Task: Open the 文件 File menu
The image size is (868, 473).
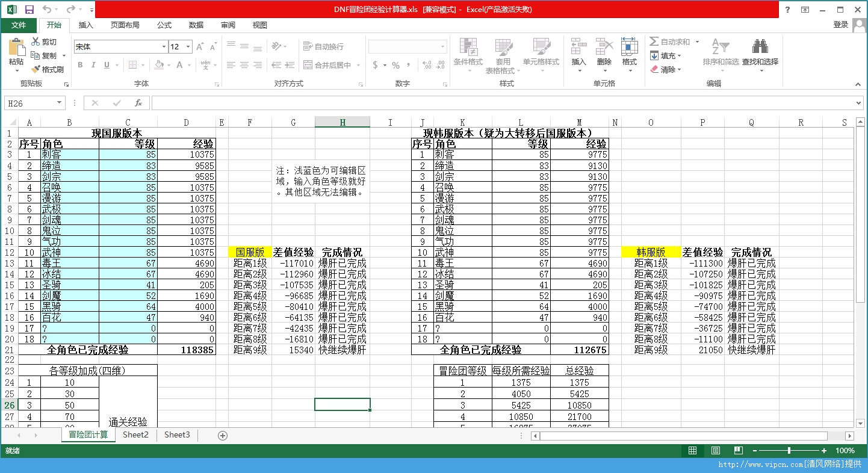Action: 19,25
